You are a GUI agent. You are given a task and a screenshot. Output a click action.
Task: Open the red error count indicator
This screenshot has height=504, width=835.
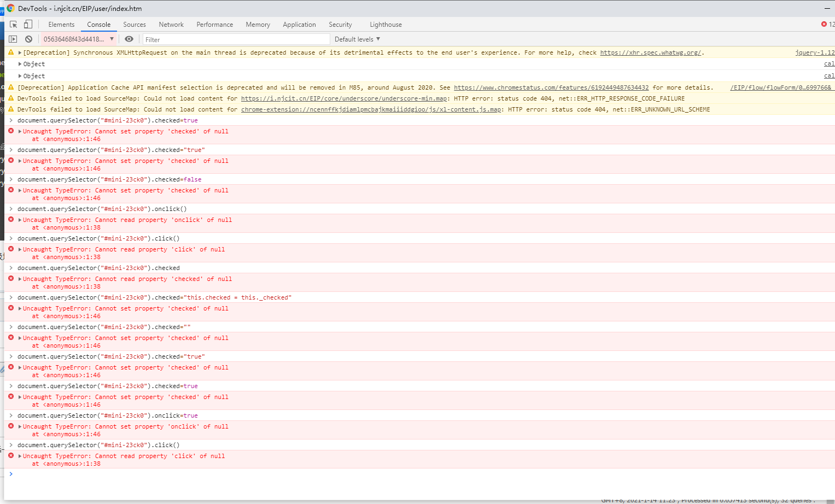[827, 25]
